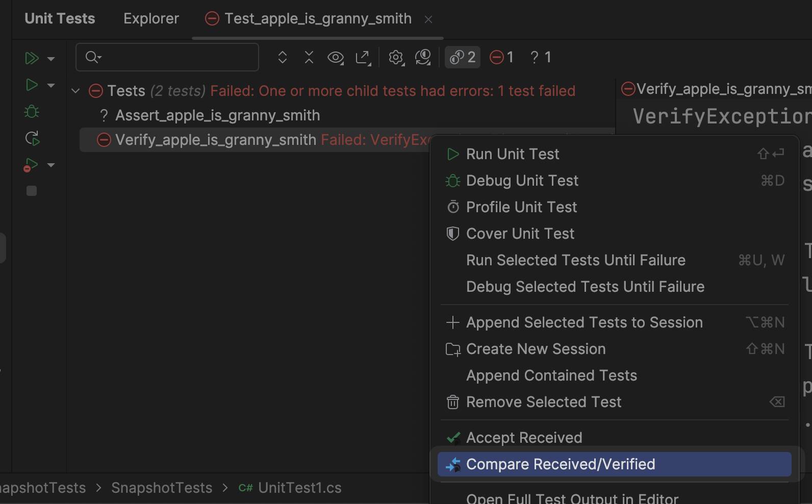The height and width of the screenshot is (504, 812).
Task: Choose Append Contained Tests menu item
Action: pos(615,375)
